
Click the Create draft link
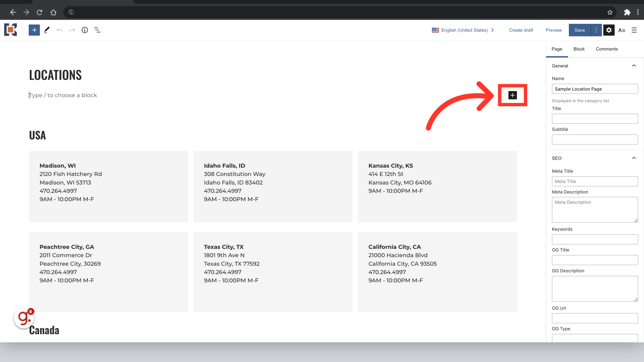tap(521, 30)
